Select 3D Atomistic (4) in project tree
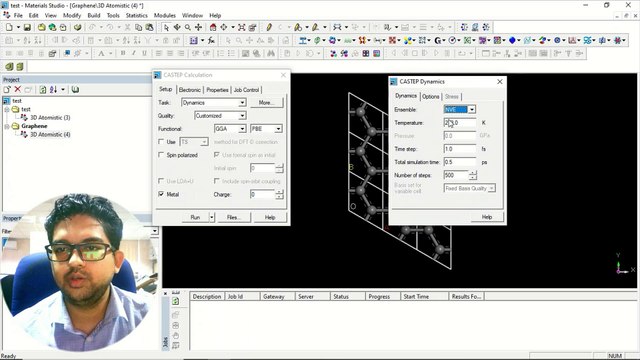 point(50,134)
